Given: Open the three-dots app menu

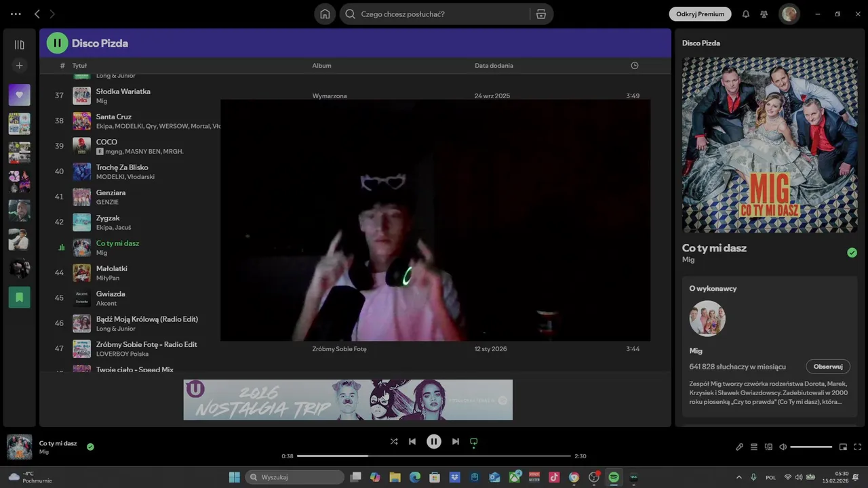Looking at the screenshot, I should [16, 14].
